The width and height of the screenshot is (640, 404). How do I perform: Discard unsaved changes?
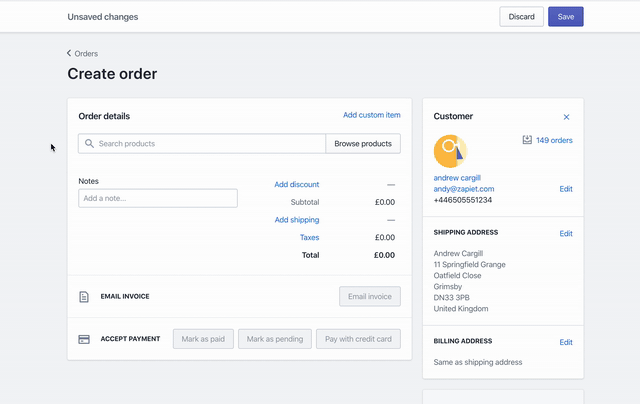[521, 17]
